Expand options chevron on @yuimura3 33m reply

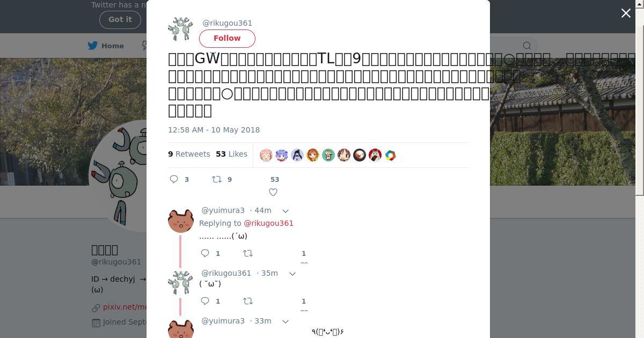point(286,321)
